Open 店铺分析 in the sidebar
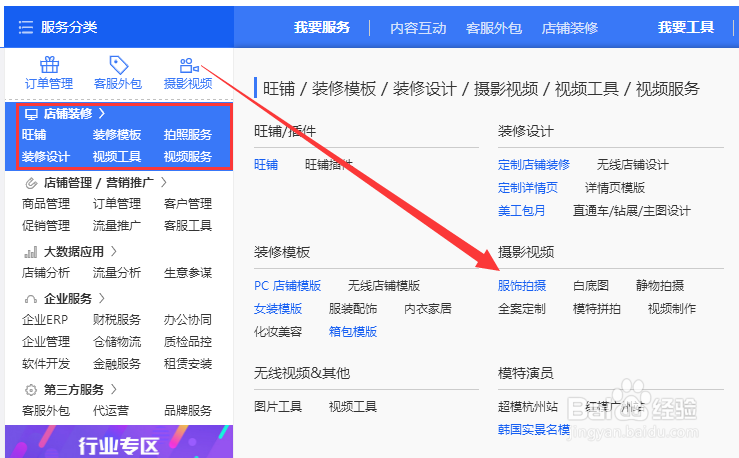 46,273
